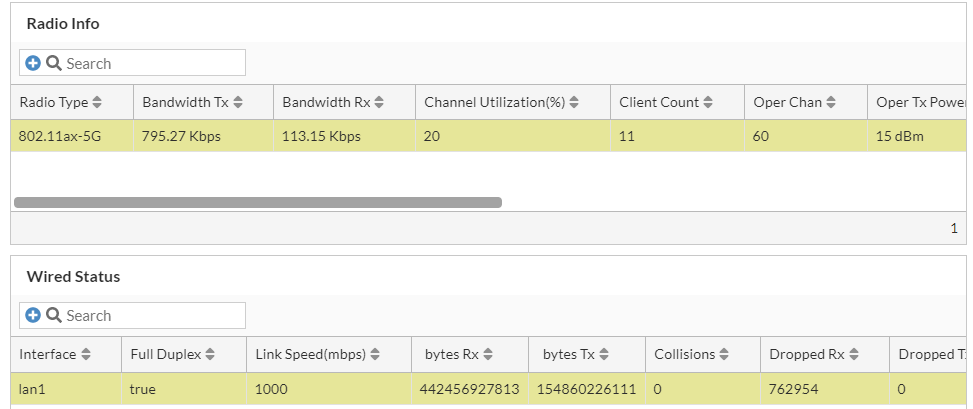
Task: Focus the Wired Status search field
Action: 152,315
